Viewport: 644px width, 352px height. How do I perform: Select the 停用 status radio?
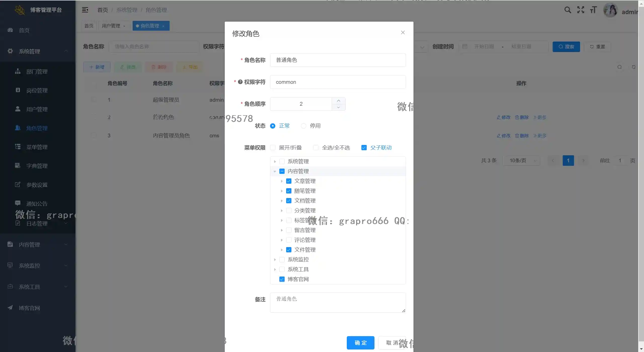(304, 126)
